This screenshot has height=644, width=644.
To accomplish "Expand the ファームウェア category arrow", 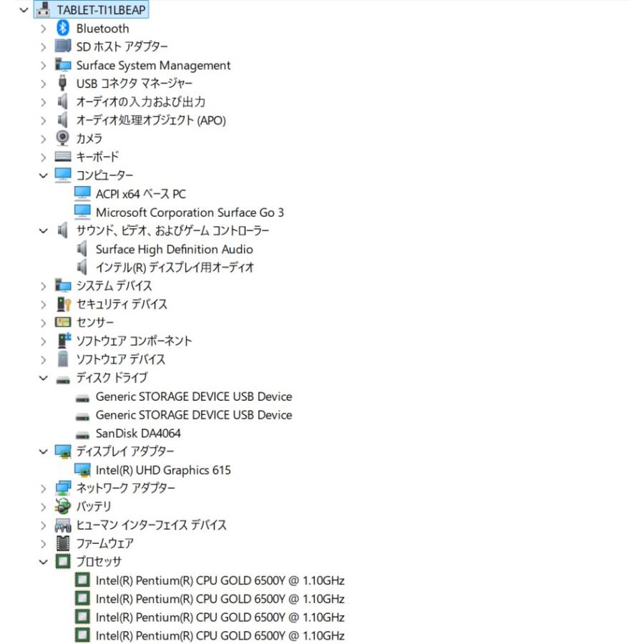I will [x=44, y=543].
